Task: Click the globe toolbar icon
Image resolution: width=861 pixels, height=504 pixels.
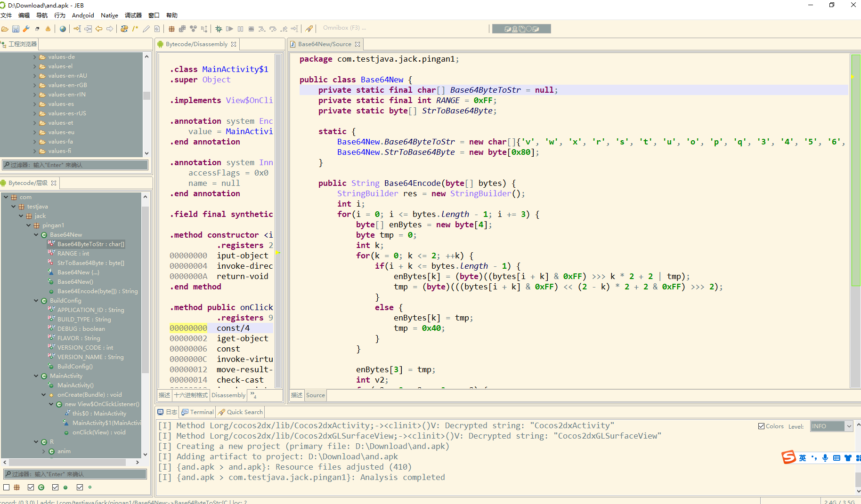Action: [63, 29]
